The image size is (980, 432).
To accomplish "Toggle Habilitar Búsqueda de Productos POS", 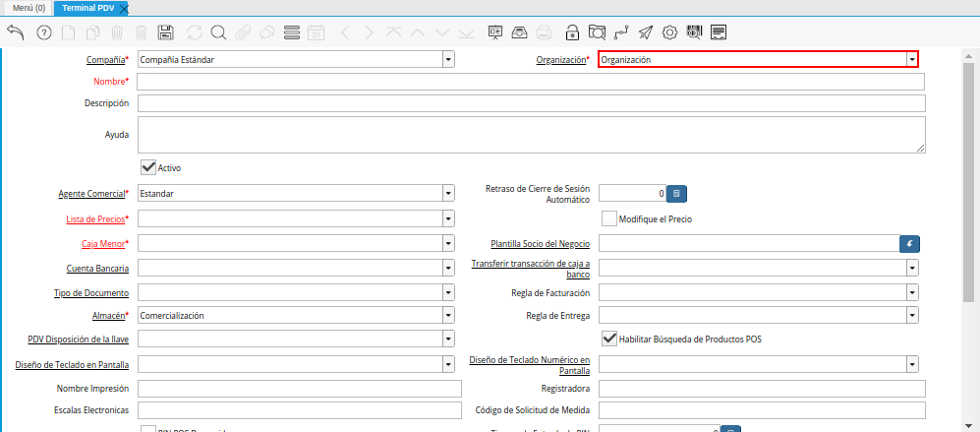I will coord(608,339).
